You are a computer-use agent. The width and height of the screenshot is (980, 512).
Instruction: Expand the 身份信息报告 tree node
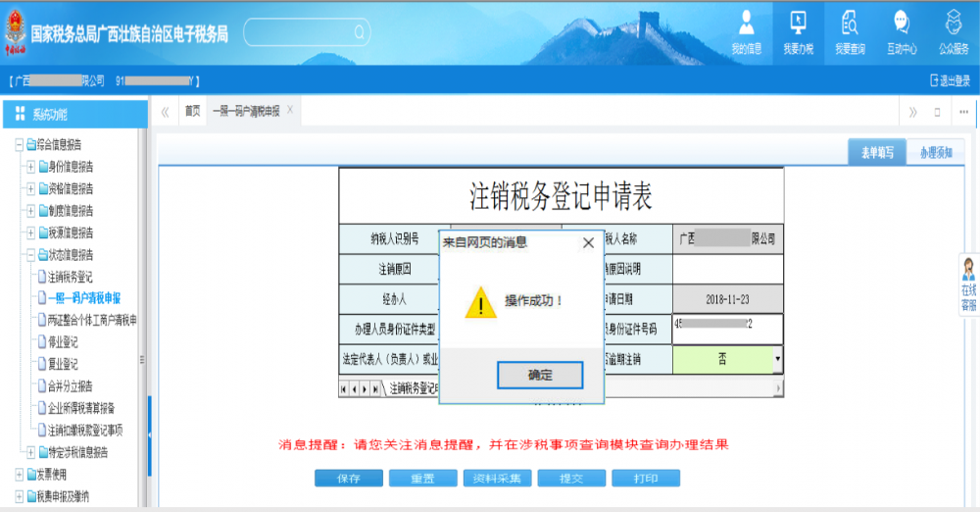[x=31, y=167]
